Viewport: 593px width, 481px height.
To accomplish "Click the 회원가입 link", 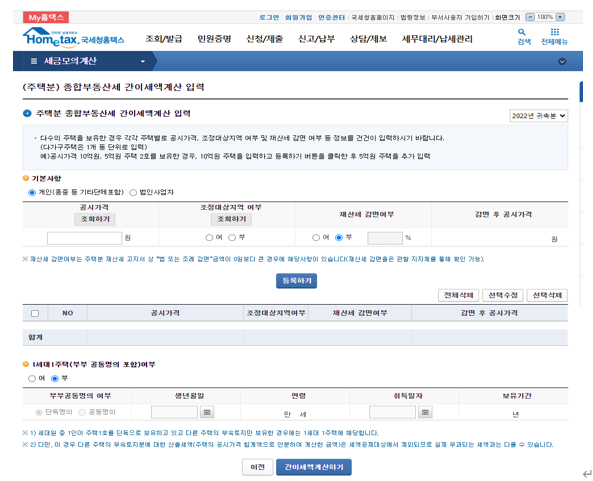I will pos(298,17).
